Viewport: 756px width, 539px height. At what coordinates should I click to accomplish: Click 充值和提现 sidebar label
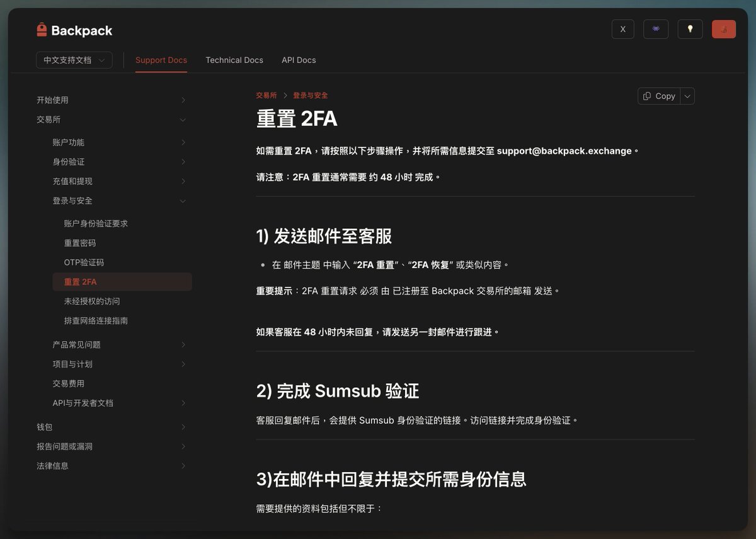tap(72, 181)
